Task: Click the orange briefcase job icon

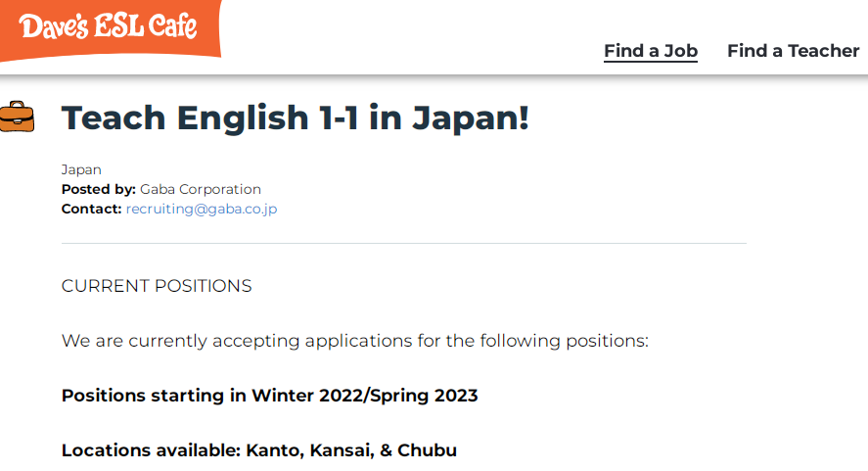Action: 16,117
